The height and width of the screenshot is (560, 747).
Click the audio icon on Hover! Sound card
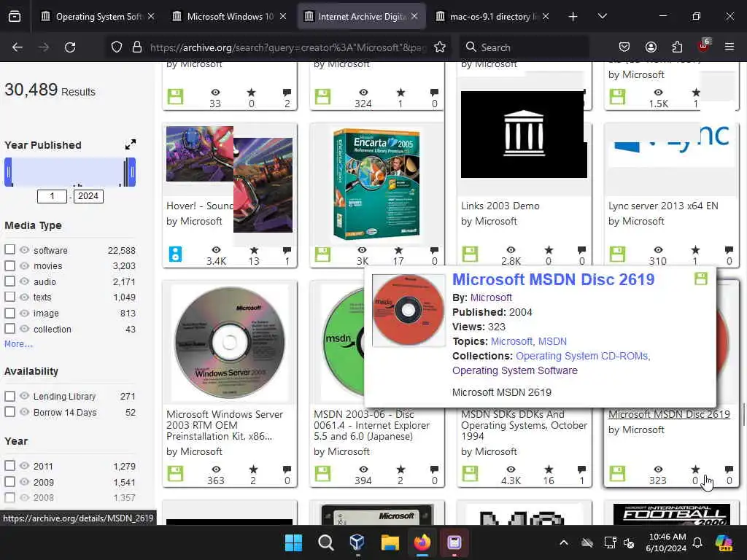[175, 254]
